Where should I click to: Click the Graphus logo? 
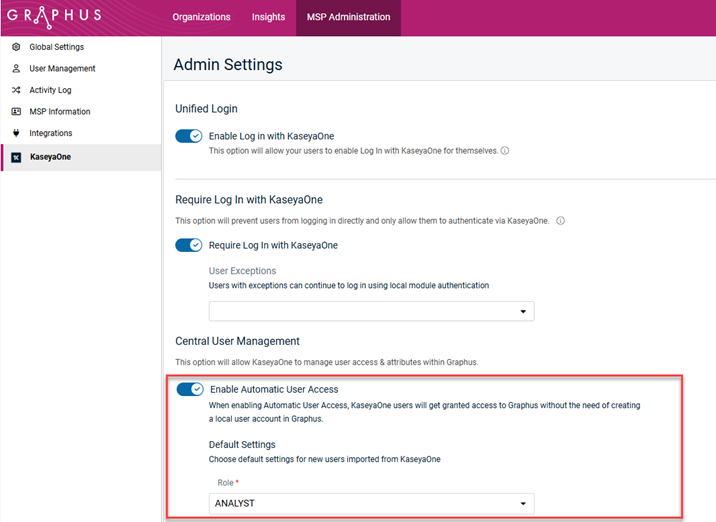click(54, 16)
